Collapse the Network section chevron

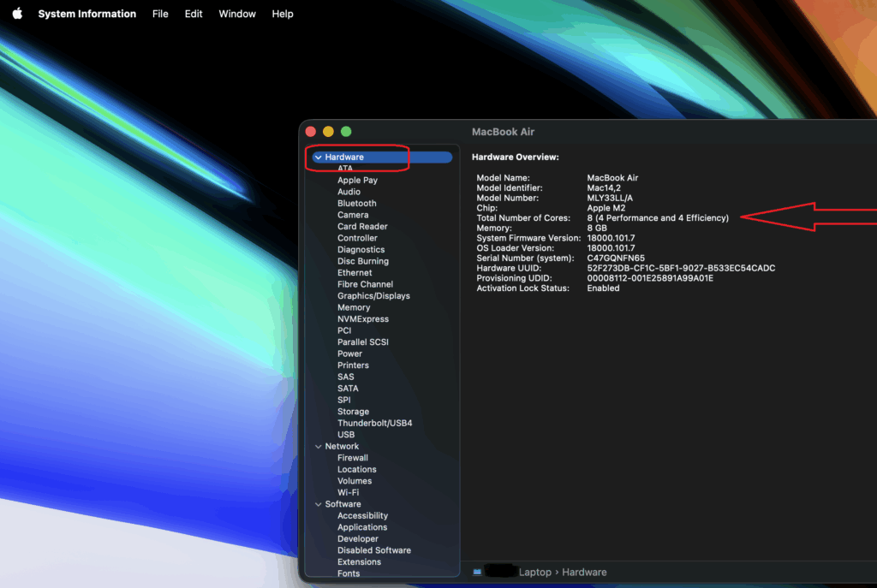tap(318, 447)
